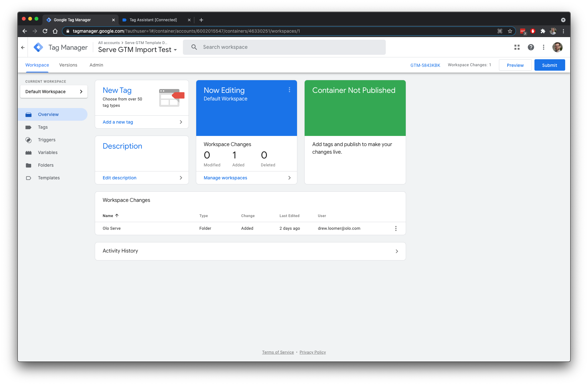Click the QR/grid icon in address bar
Screen dimensions: 588x385
(x=500, y=31)
